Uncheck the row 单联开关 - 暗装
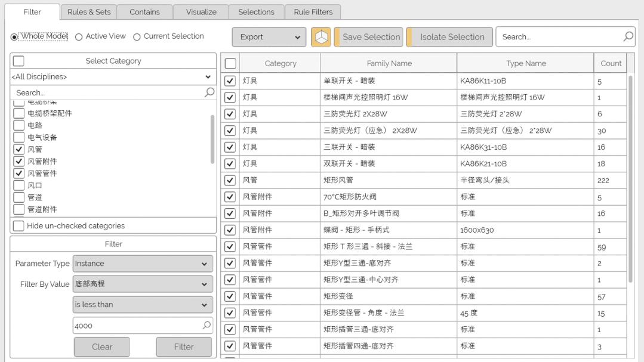Image resolution: width=644 pixels, height=362 pixels. coord(230,81)
